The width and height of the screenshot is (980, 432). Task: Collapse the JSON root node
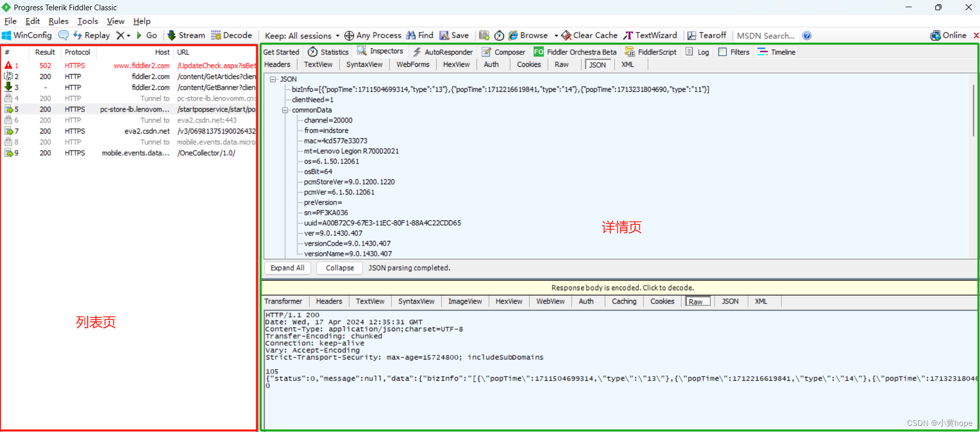(x=273, y=79)
